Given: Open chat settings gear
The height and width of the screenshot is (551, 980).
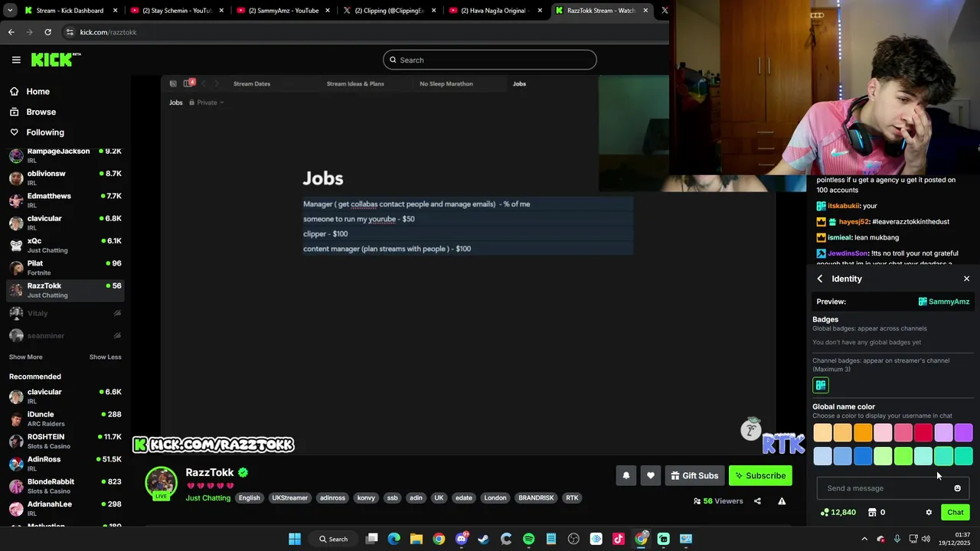Looking at the screenshot, I should click(x=929, y=513).
